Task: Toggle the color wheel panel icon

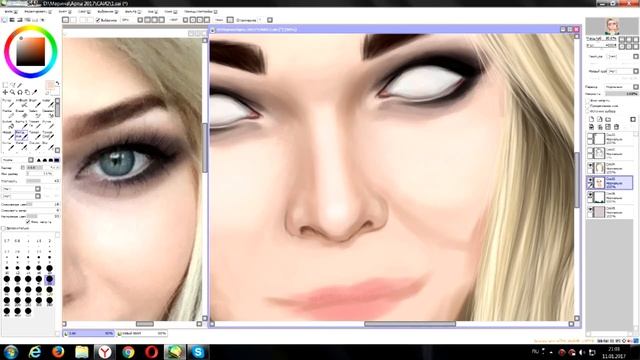Action: pos(4,20)
